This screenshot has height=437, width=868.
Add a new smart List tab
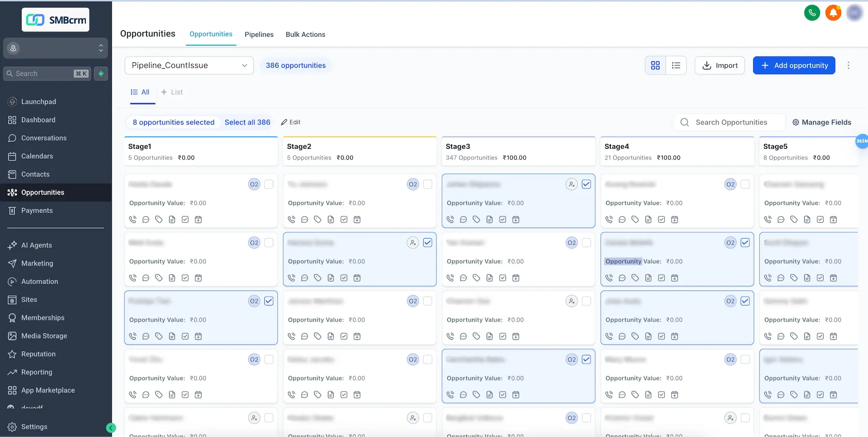point(172,92)
